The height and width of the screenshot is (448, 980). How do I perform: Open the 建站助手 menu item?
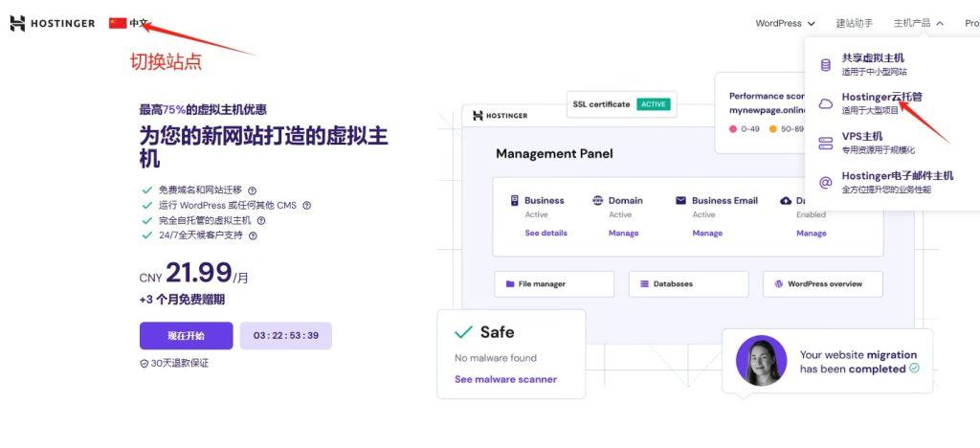click(855, 23)
